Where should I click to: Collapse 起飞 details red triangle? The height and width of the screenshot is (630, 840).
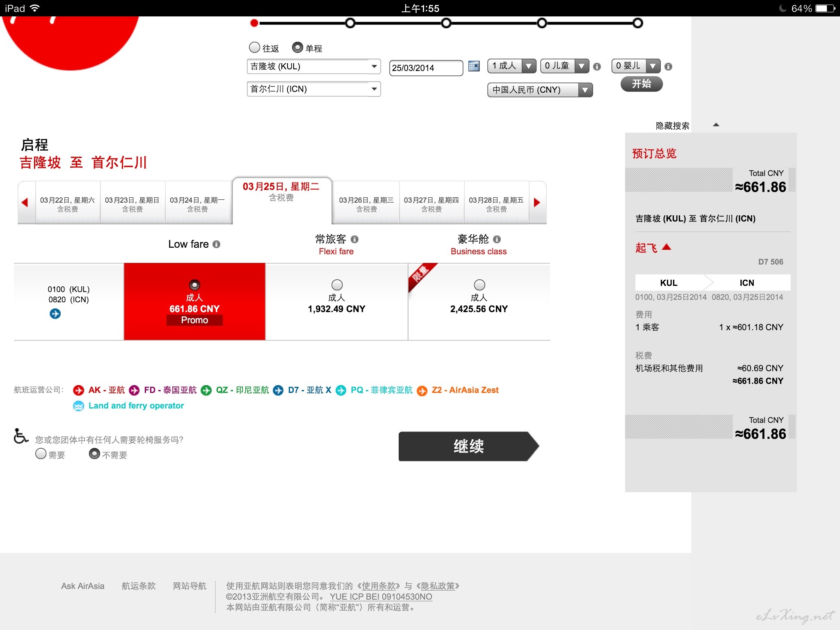pos(667,247)
